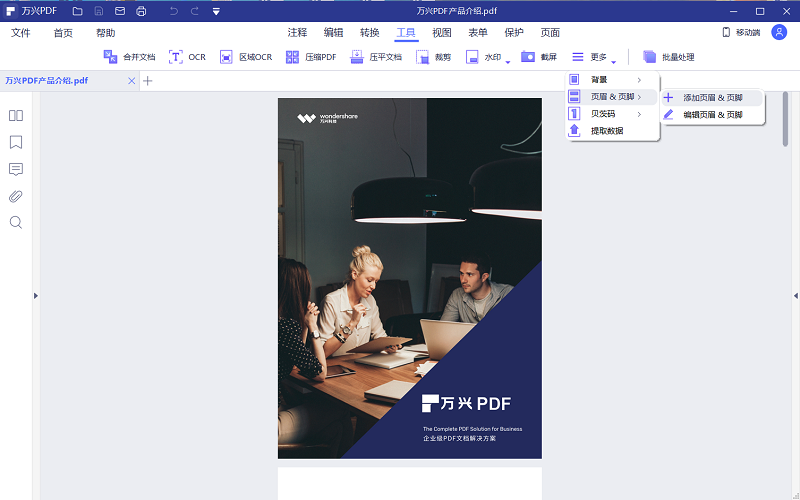Switch to the 表单 tab
This screenshot has width=800, height=500.
coord(478,33)
